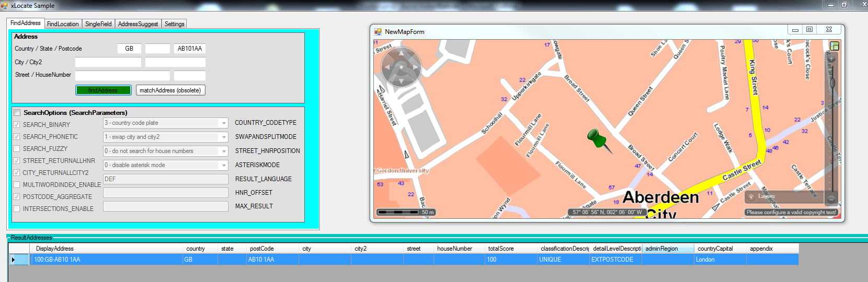Viewport: 868px width, 282px height.
Task: Zoom out with the map minus button
Action: coord(831,199)
